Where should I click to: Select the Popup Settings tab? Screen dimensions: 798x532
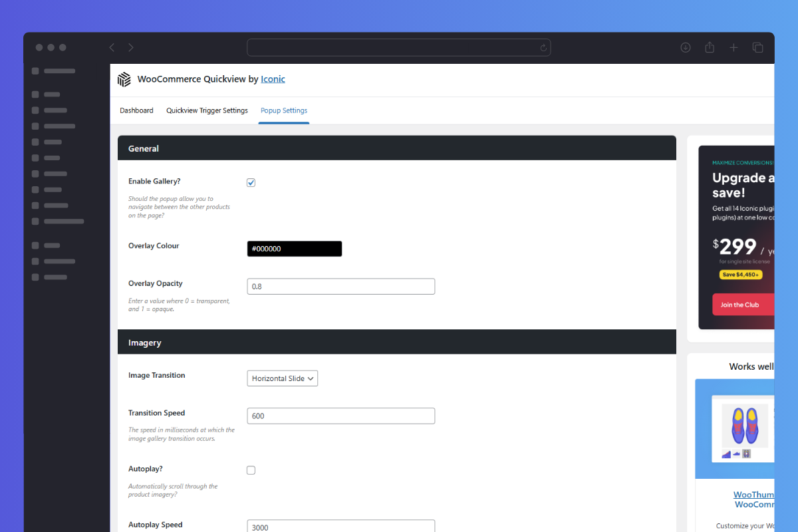284,110
